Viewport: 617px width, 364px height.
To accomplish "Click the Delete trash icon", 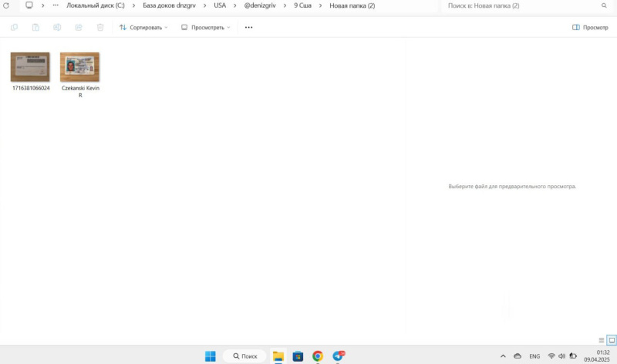I will tap(100, 27).
